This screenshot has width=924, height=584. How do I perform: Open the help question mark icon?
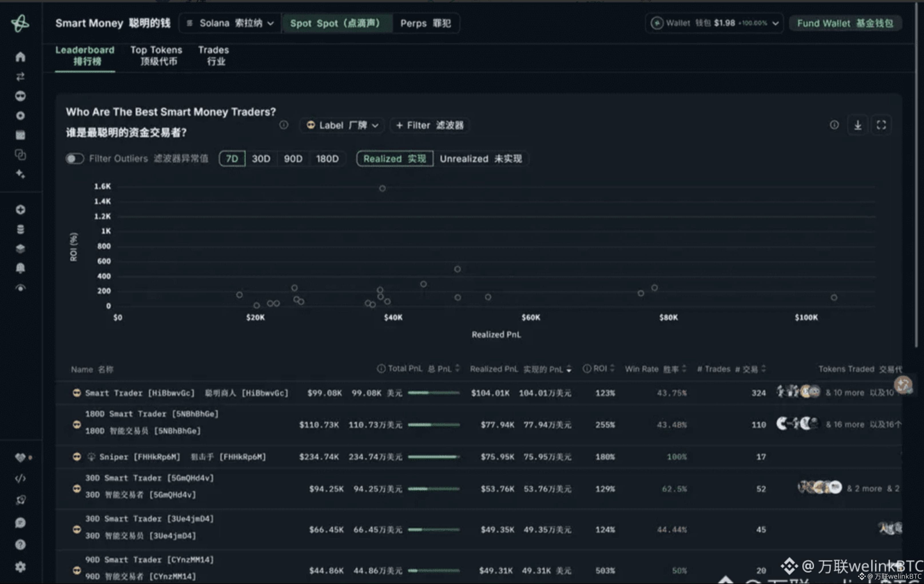[20, 545]
